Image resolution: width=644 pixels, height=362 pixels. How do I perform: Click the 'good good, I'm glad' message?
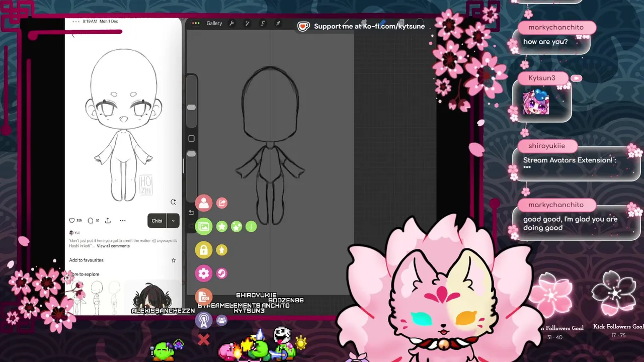[570, 223]
